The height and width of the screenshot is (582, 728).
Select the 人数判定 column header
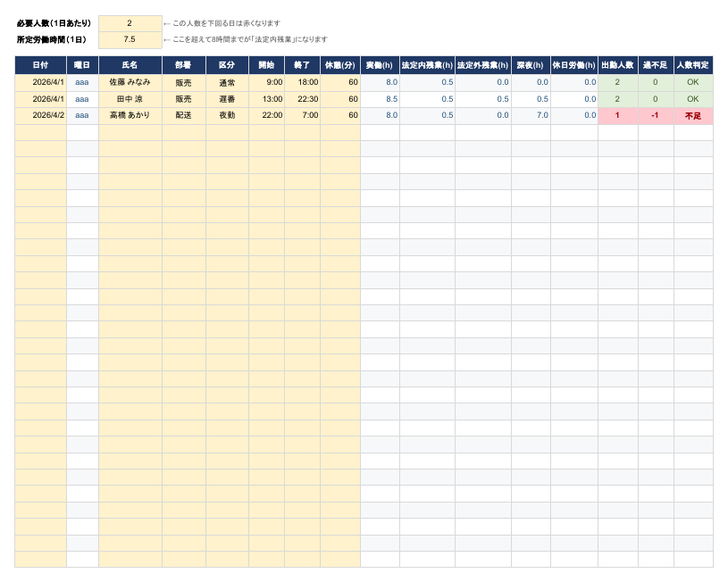click(x=693, y=65)
